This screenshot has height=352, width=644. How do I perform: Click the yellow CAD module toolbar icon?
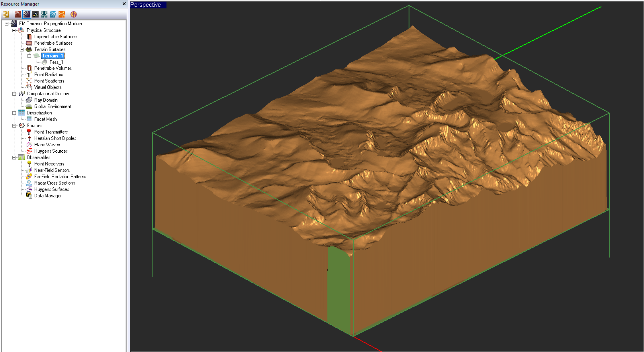point(6,14)
